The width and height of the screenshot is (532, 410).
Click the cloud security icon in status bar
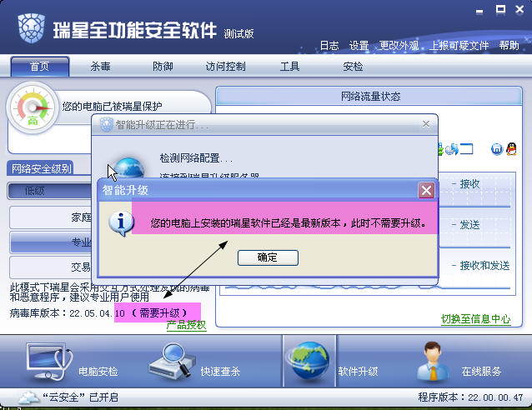[x=28, y=397]
